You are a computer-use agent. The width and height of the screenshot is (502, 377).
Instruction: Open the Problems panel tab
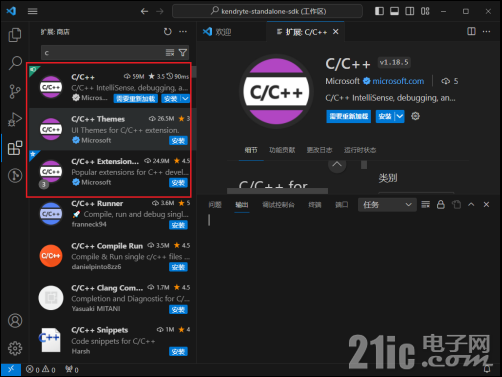(x=215, y=205)
